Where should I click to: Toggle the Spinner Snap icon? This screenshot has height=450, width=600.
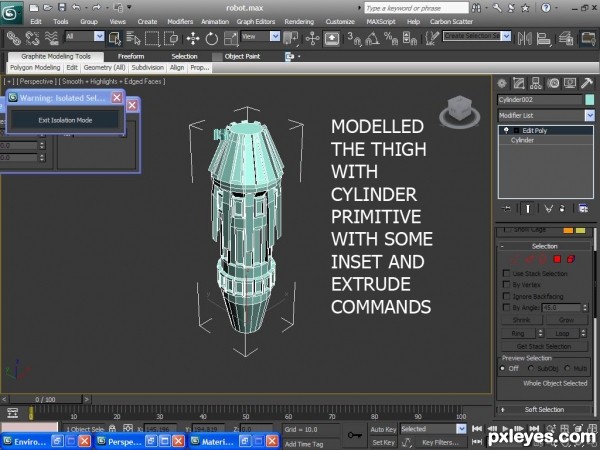click(410, 38)
